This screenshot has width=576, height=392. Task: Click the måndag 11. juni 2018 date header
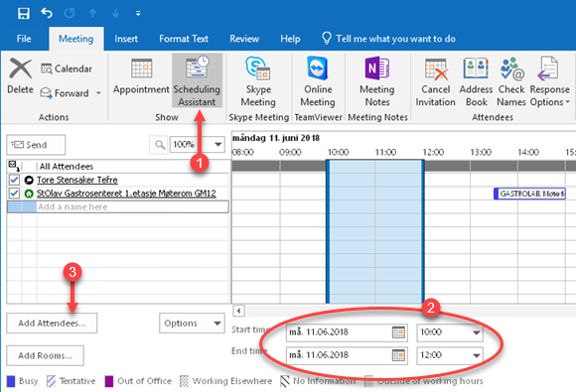pyautogui.click(x=276, y=138)
